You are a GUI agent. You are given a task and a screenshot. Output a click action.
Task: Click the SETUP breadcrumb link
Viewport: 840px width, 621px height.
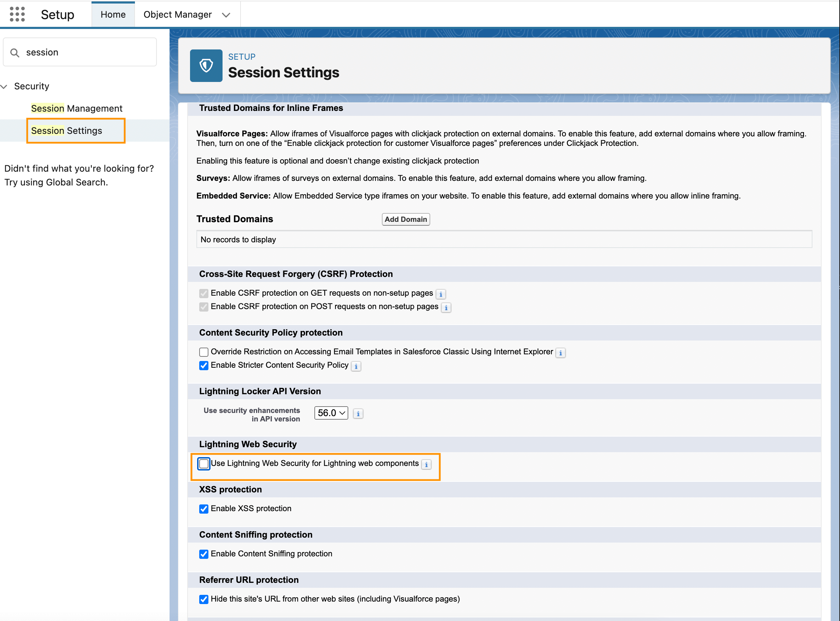(x=242, y=57)
